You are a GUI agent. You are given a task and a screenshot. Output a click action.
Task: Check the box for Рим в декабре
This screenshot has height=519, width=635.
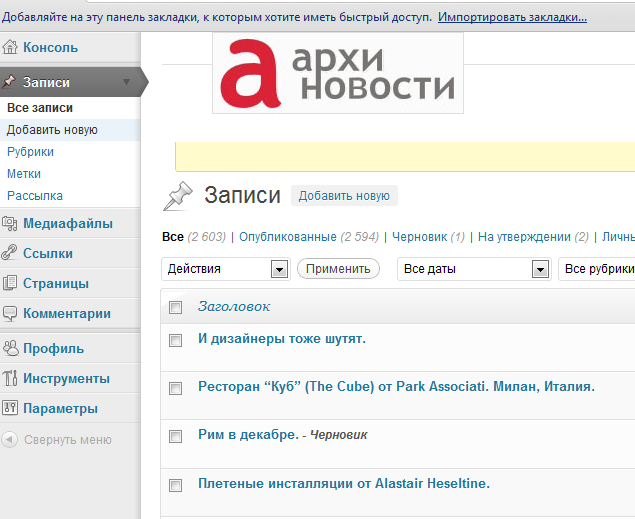coord(175,436)
